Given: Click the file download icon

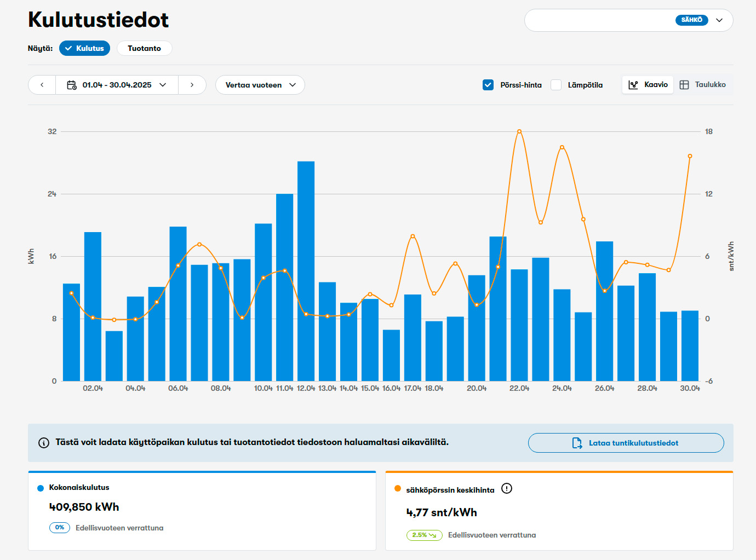Looking at the screenshot, I should (577, 443).
